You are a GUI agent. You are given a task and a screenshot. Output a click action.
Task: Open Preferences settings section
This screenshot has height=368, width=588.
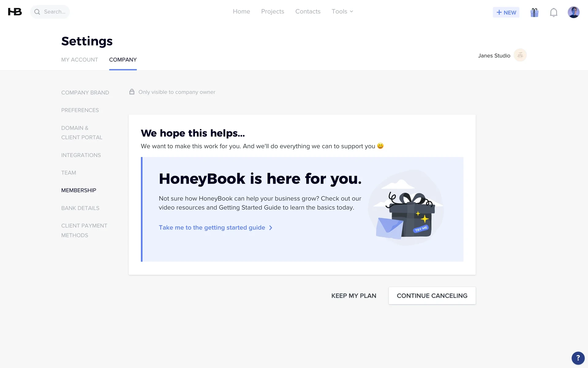coord(80,110)
